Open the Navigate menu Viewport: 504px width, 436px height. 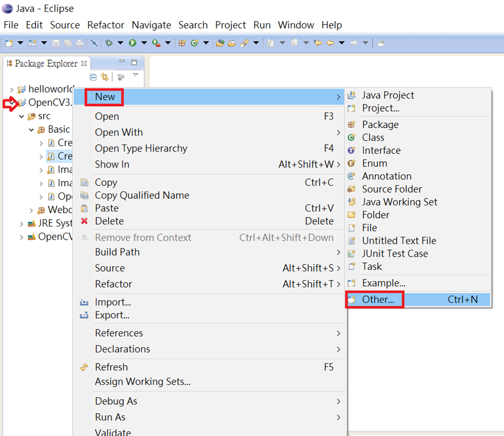point(151,25)
